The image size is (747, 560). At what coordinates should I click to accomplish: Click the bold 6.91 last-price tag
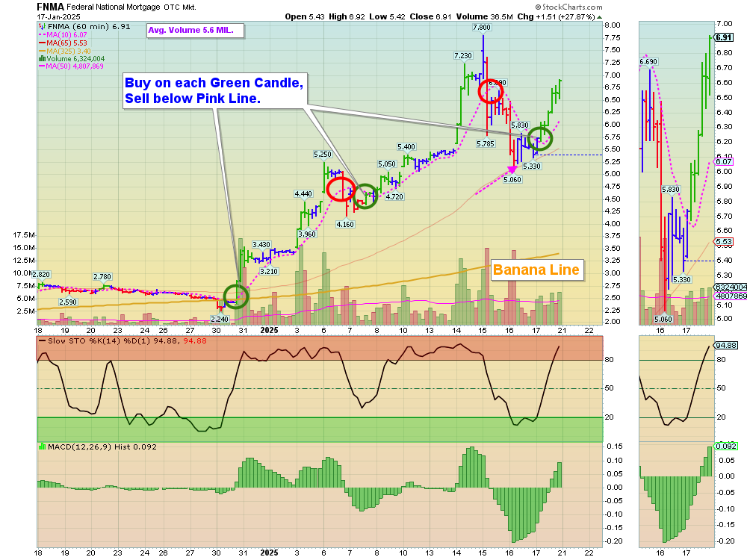pos(724,37)
